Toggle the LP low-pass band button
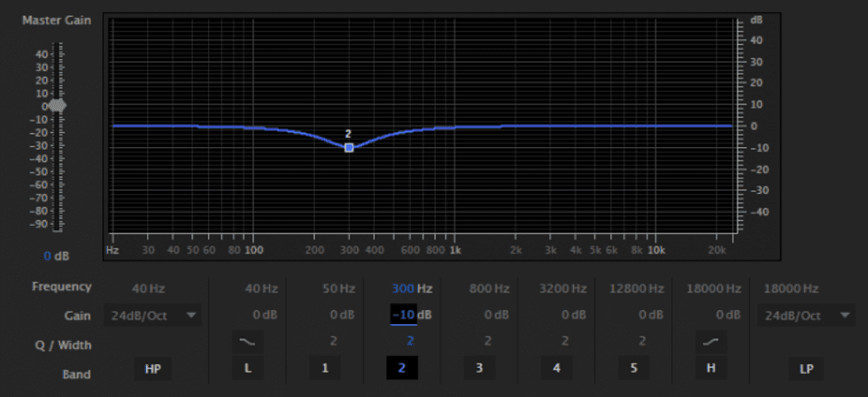The image size is (868, 397). (x=807, y=369)
